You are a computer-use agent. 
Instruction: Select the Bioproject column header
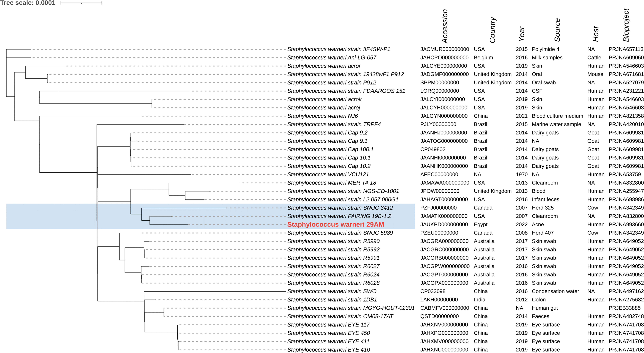pyautogui.click(x=626, y=25)
